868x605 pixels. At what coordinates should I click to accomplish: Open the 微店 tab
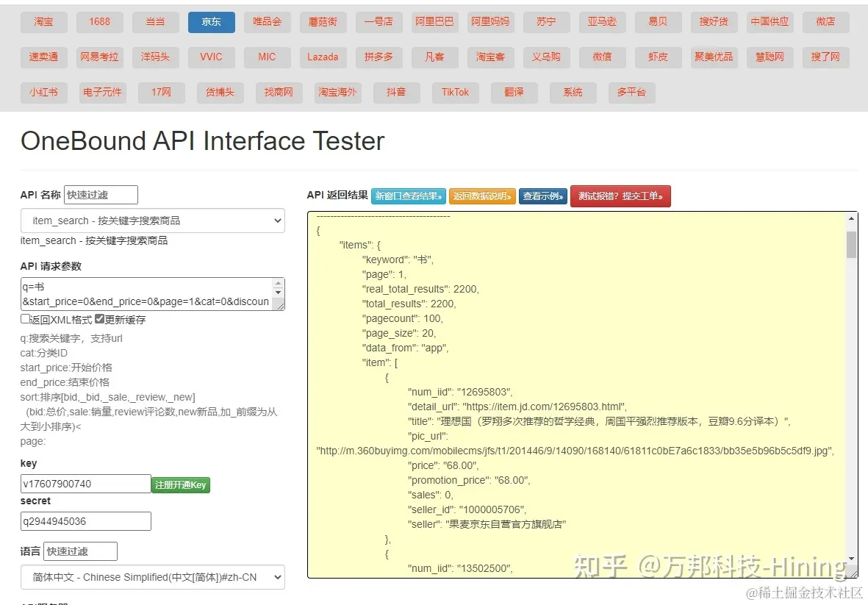click(826, 22)
